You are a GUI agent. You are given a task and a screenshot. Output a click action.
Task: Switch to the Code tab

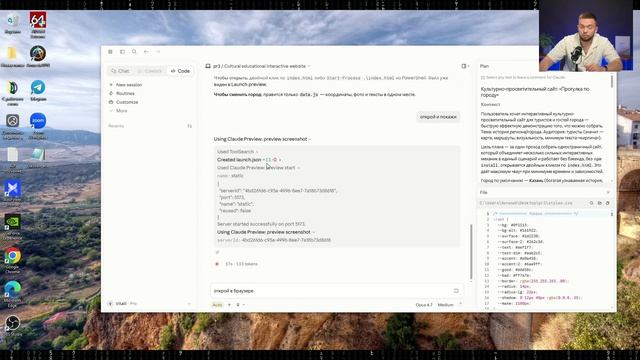coord(180,71)
